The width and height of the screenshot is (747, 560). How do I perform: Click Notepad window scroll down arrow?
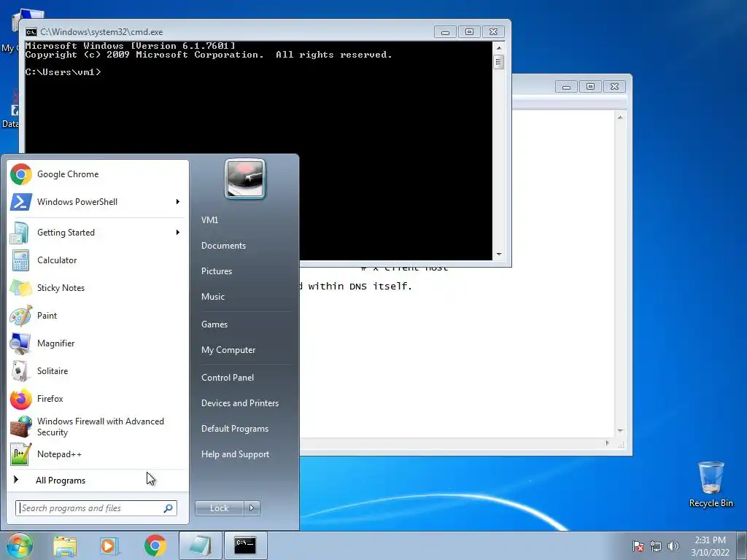click(620, 431)
